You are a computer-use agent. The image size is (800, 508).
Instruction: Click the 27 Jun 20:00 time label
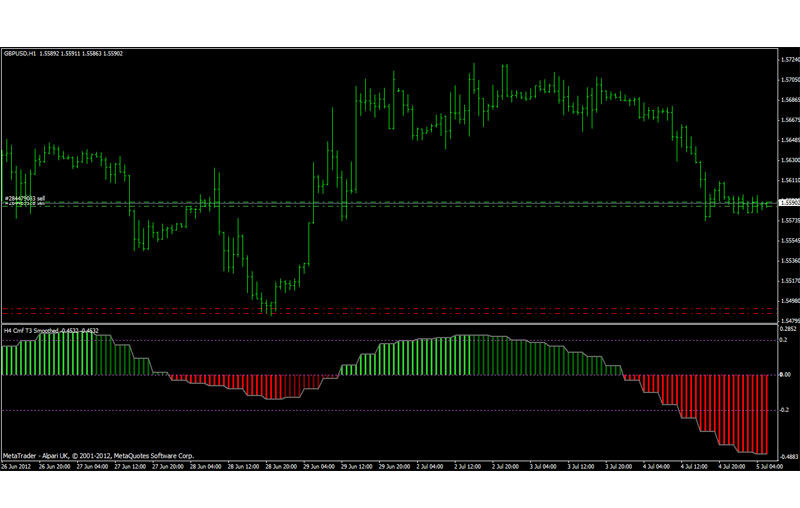(167, 467)
